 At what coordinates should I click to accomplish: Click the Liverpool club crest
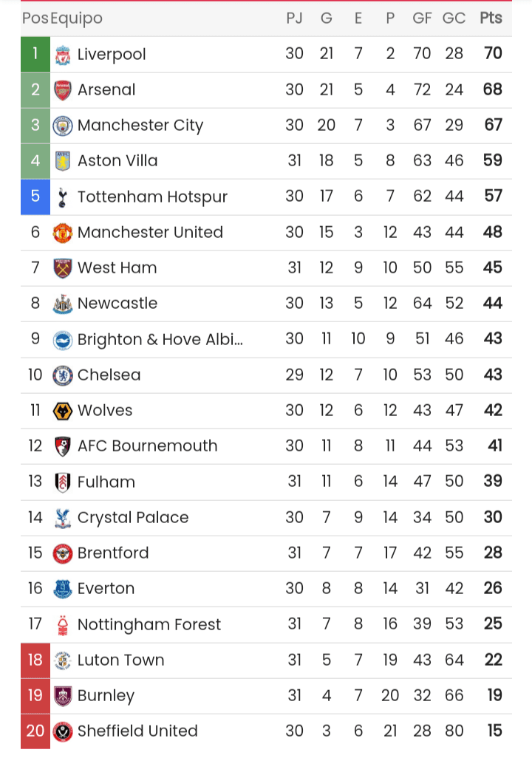point(62,55)
